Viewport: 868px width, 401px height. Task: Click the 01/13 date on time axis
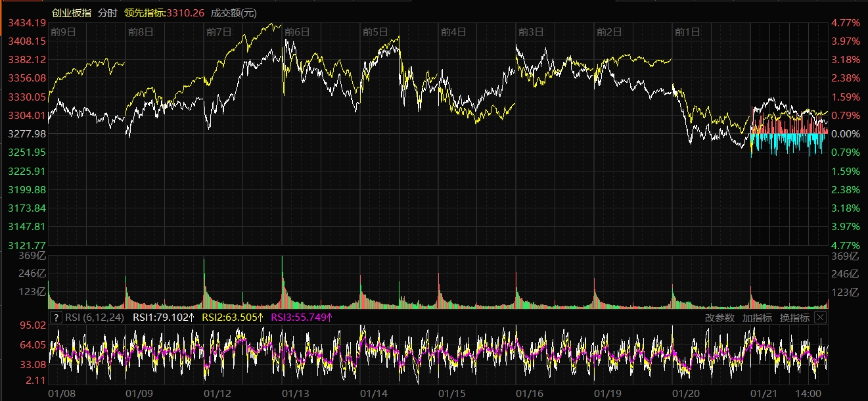click(x=296, y=393)
